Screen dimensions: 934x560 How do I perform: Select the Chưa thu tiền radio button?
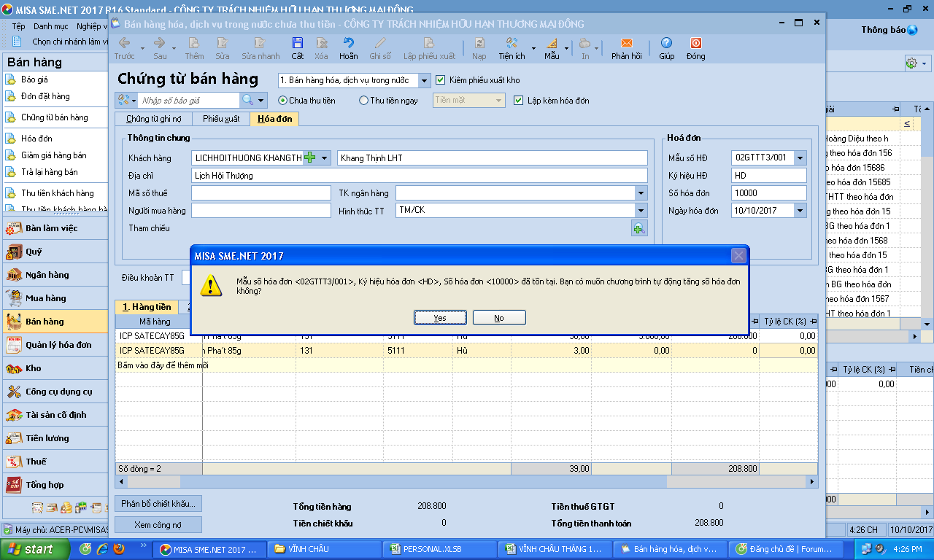click(283, 101)
